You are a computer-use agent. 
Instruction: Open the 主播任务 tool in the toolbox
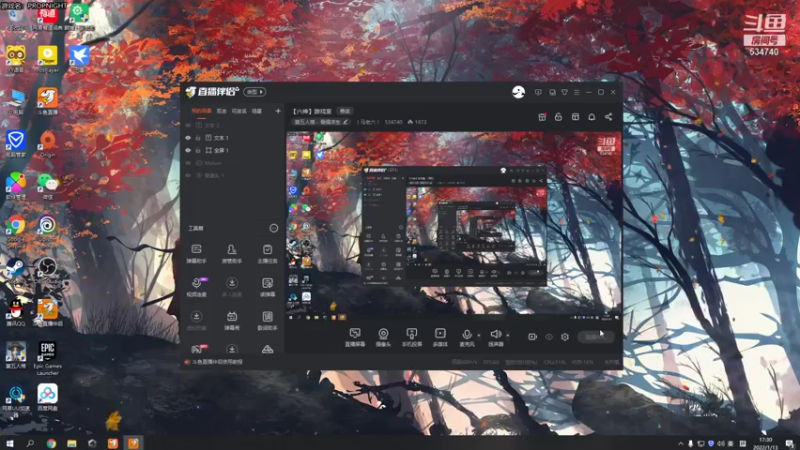267,253
